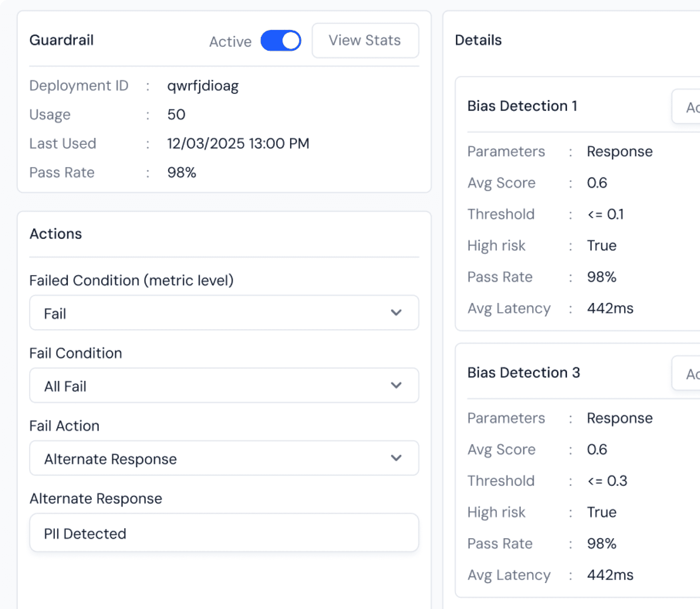Image resolution: width=700 pixels, height=609 pixels.
Task: Click the Actions section heading
Action: [56, 234]
